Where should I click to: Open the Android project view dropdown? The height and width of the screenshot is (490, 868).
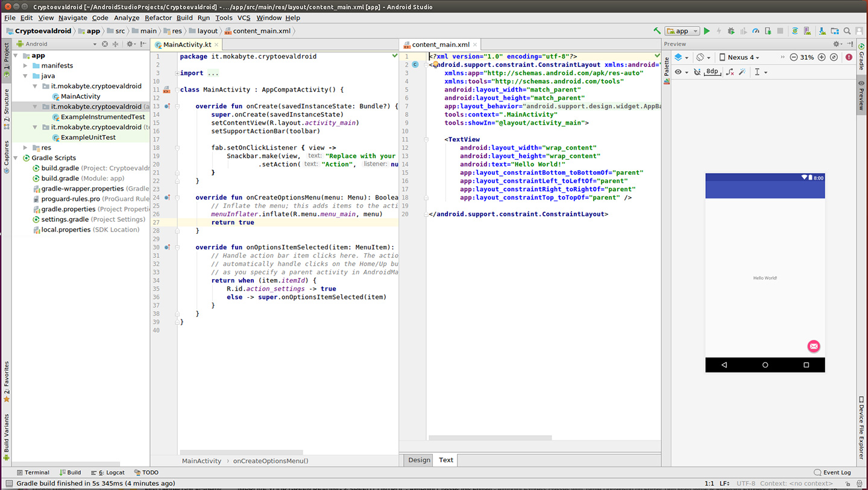point(56,44)
